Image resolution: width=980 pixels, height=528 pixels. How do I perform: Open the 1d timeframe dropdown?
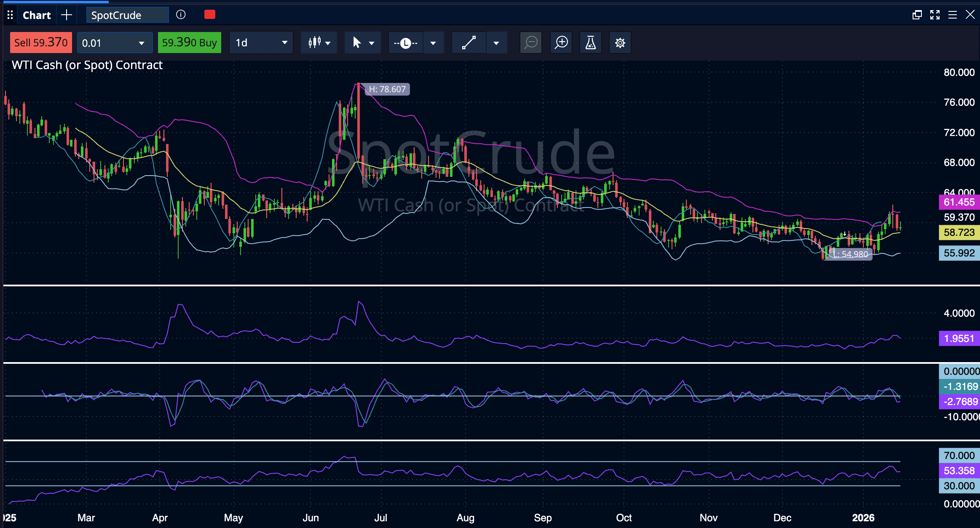coord(261,43)
